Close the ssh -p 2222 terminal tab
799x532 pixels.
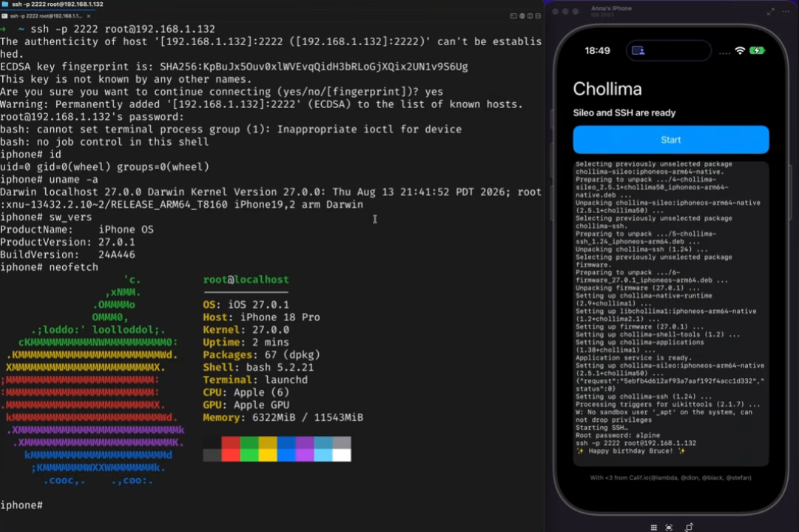[x=89, y=16]
